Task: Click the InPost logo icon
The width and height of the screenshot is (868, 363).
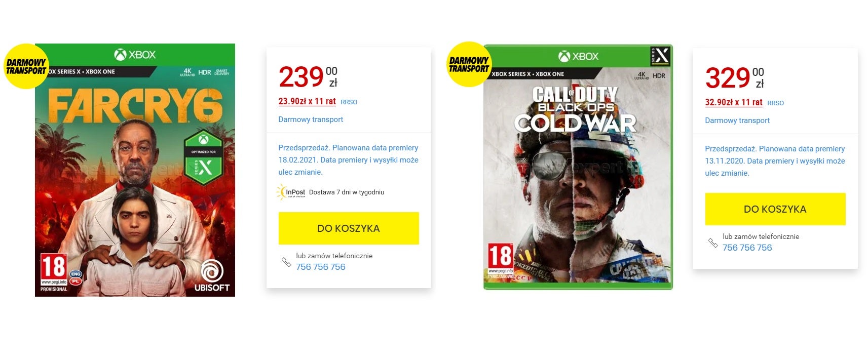Action: pyautogui.click(x=291, y=192)
